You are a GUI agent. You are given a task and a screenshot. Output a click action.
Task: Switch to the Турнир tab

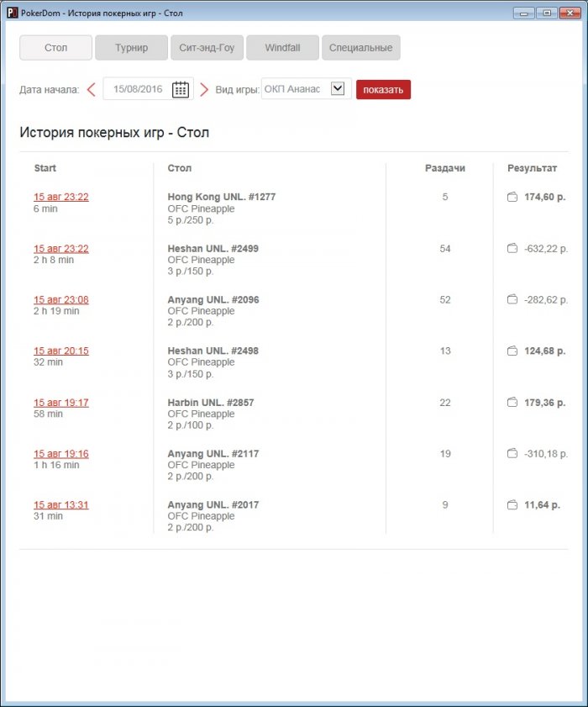click(x=131, y=48)
